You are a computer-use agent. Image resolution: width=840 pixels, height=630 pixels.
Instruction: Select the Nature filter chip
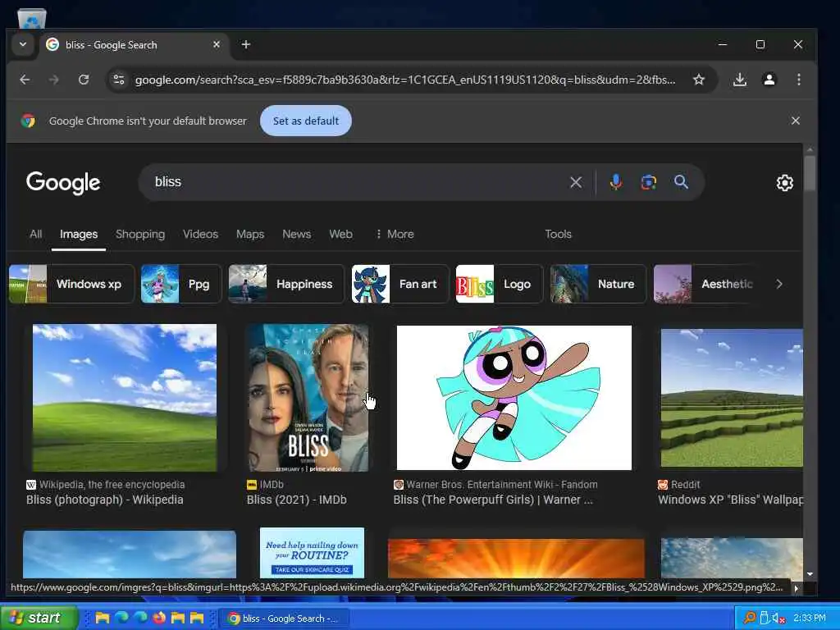598,284
